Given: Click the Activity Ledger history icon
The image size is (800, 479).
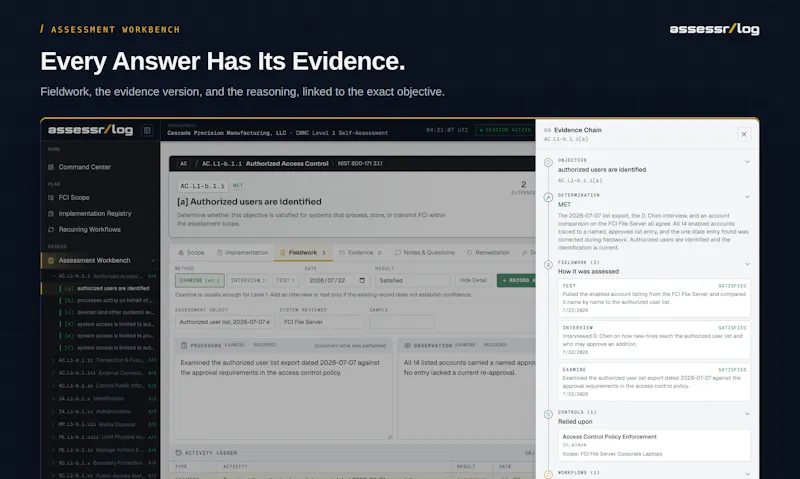Looking at the screenshot, I should click(179, 452).
